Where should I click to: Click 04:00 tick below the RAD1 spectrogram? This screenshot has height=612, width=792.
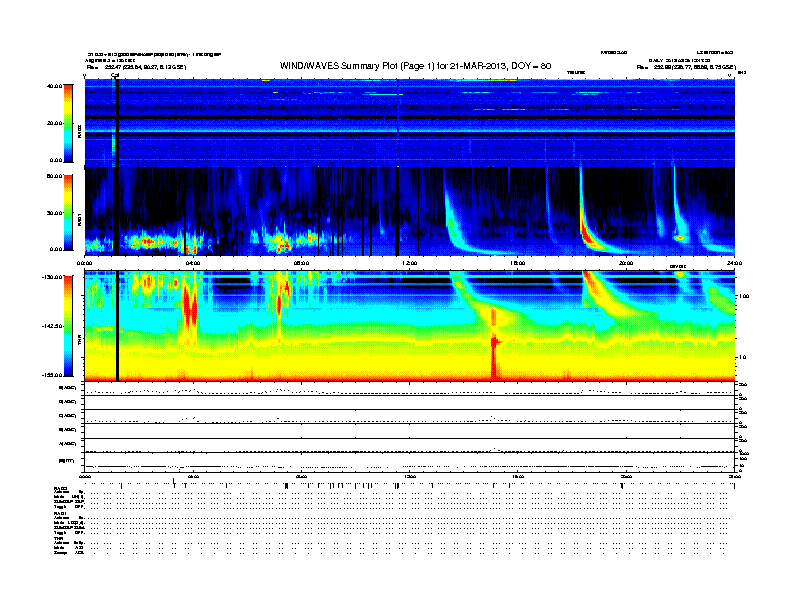tap(193, 263)
